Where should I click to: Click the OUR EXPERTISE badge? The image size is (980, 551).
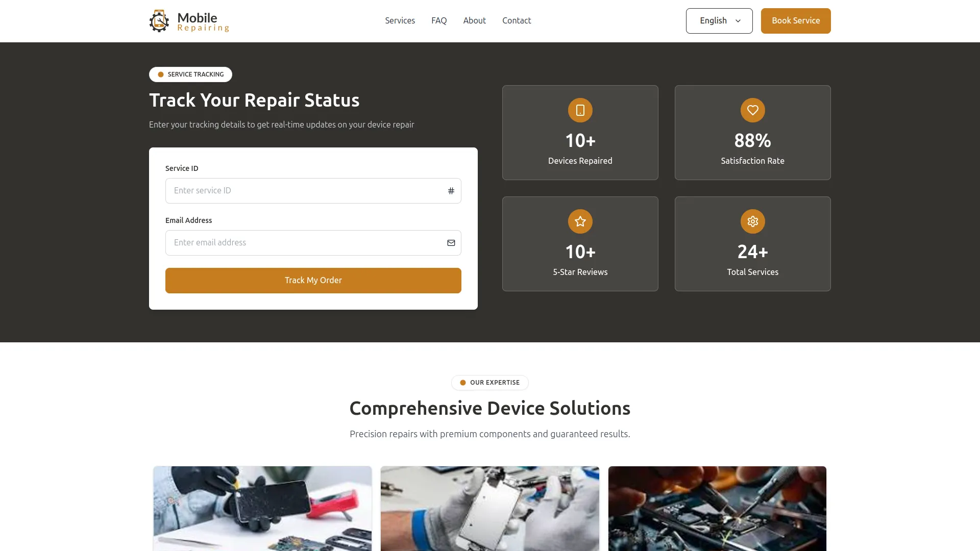[x=489, y=382]
